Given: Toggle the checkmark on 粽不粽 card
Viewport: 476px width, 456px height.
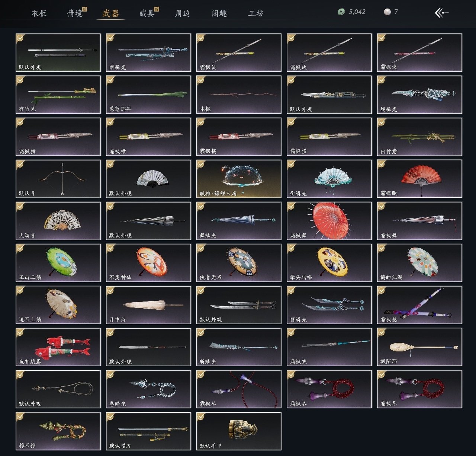Looking at the screenshot, I should [20, 417].
